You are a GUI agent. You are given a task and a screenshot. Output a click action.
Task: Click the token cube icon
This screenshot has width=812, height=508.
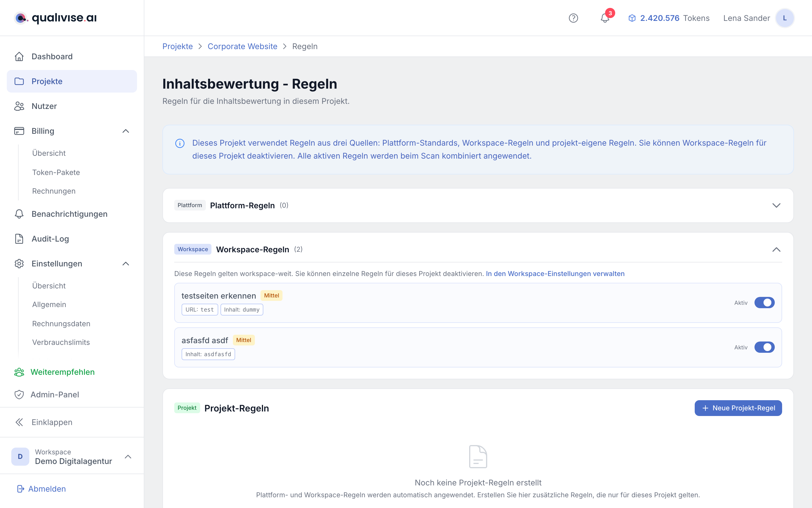[x=632, y=18]
